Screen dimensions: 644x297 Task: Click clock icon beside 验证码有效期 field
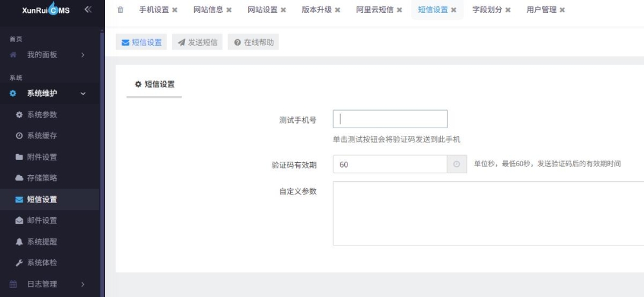coord(456,164)
